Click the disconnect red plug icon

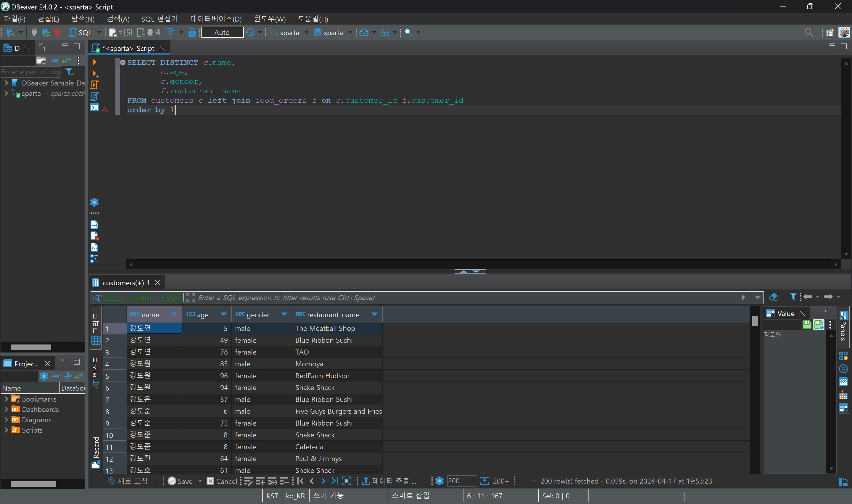click(x=57, y=33)
